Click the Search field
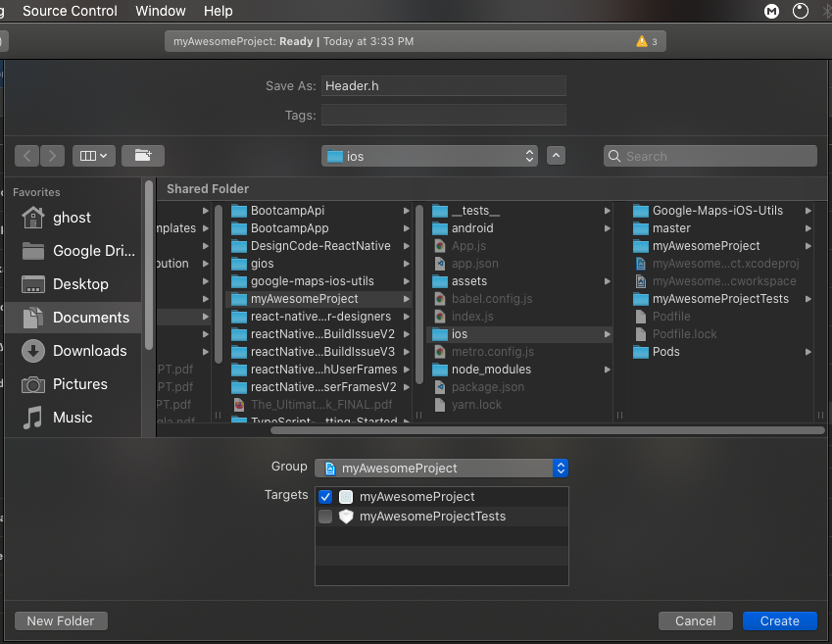 pyautogui.click(x=710, y=156)
